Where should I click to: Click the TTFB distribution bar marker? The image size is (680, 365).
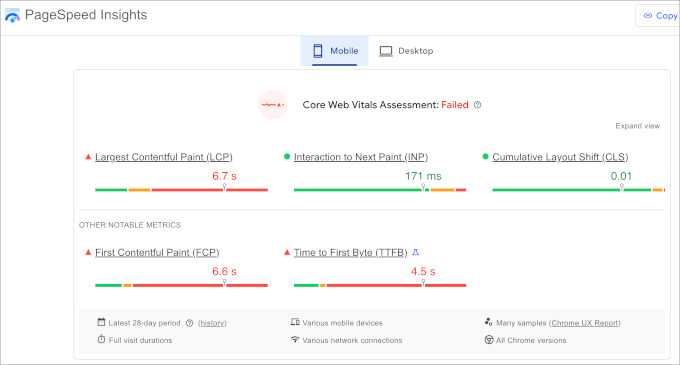(423, 283)
